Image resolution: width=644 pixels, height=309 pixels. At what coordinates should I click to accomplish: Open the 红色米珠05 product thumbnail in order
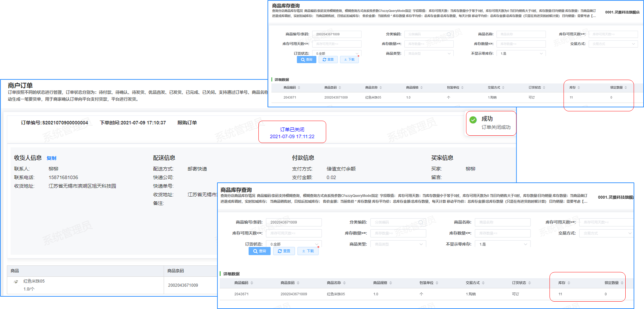pos(16,282)
